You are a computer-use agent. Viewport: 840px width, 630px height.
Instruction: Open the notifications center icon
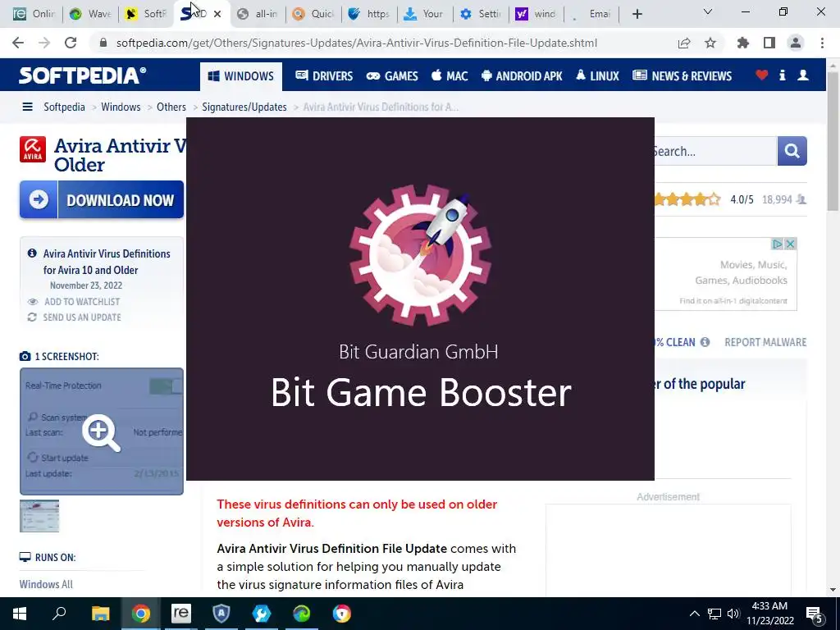815,614
